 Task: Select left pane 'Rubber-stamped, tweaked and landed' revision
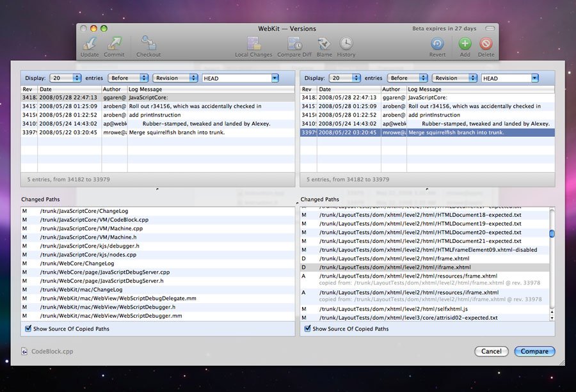pos(157,124)
